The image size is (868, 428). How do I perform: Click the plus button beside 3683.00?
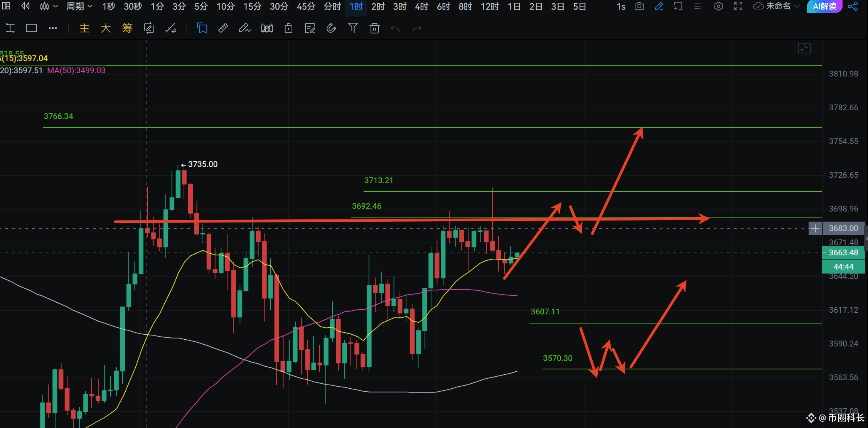click(815, 228)
